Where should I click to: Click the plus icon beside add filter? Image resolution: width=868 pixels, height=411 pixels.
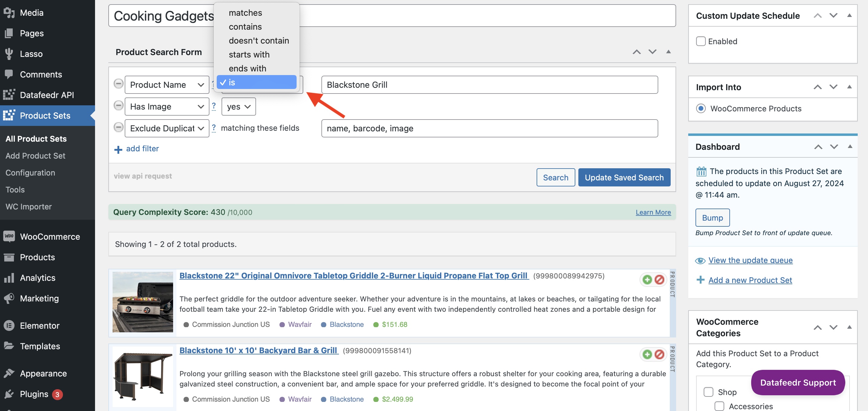click(x=118, y=150)
